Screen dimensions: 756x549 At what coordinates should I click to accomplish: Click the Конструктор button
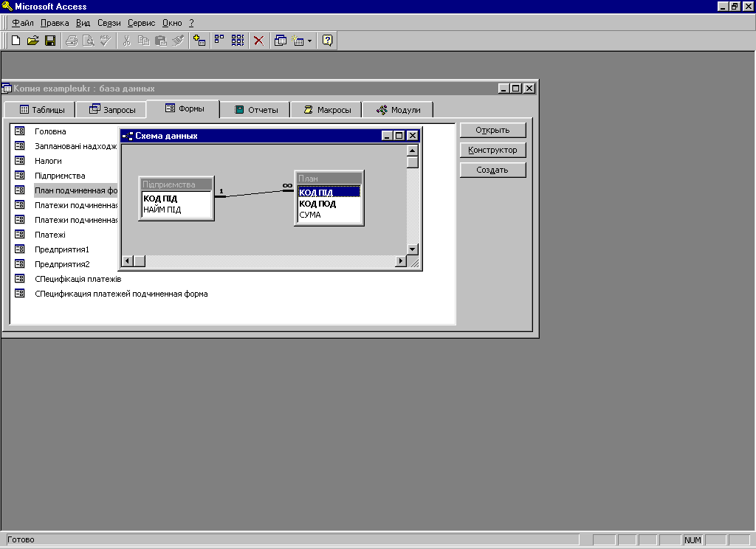(x=492, y=150)
